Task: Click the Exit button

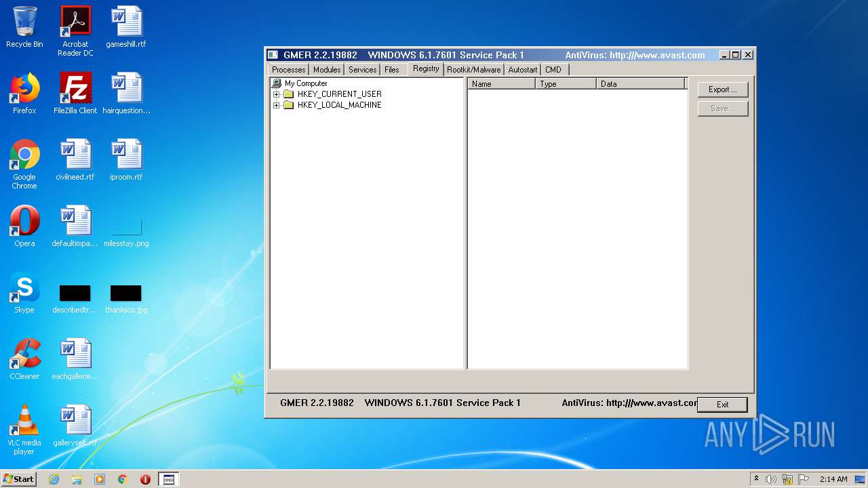Action: tap(723, 405)
